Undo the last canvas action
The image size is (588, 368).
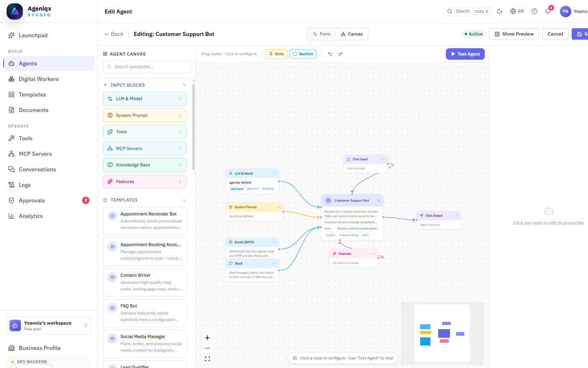click(330, 54)
